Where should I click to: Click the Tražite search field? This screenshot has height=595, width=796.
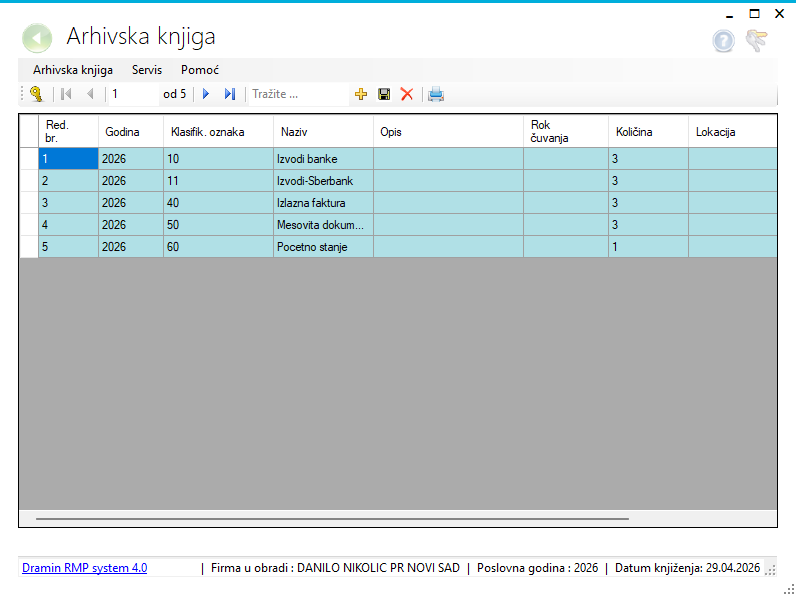[x=298, y=94]
